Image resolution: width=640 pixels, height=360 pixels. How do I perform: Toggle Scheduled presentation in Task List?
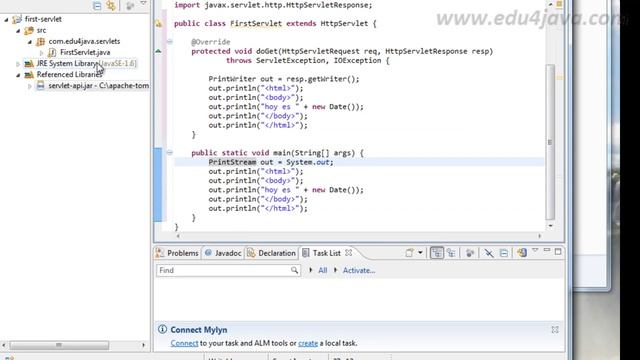(x=451, y=253)
